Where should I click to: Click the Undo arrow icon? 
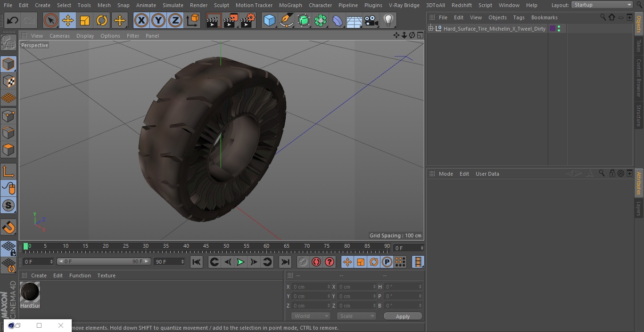click(12, 20)
